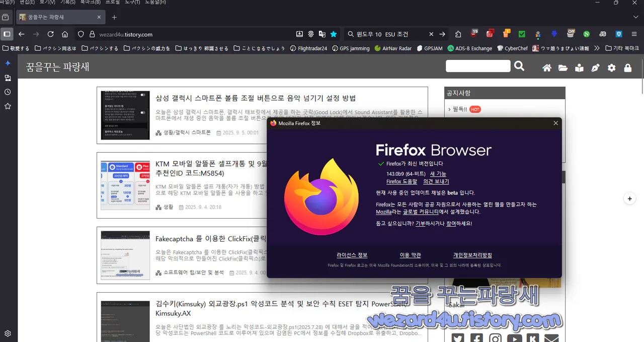Toggle the Firefox sidebar button
Screen dimensions: 644x342
pos(7,34)
